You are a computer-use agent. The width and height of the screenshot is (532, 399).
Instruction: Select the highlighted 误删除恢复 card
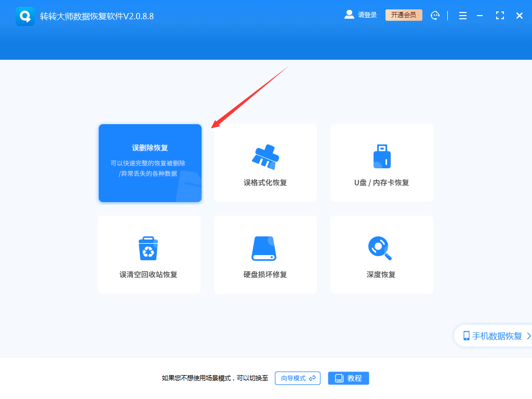[150, 163]
